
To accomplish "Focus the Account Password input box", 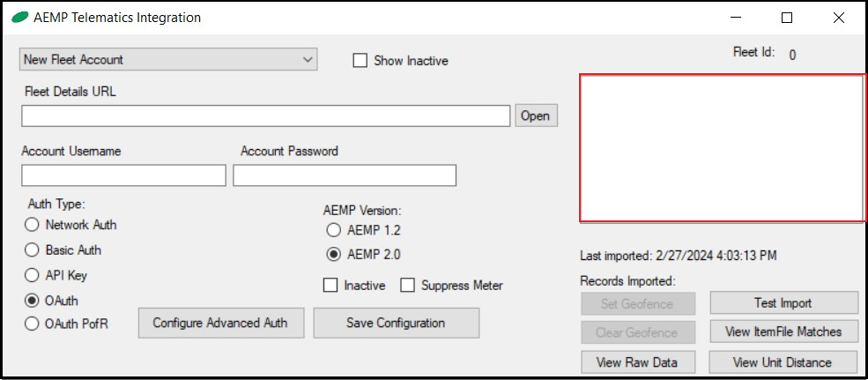I will 345,175.
